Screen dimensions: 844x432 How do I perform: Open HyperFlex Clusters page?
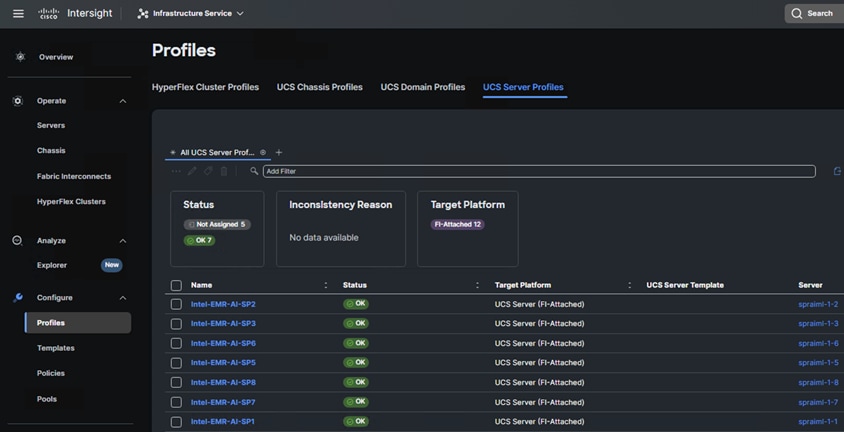71,202
